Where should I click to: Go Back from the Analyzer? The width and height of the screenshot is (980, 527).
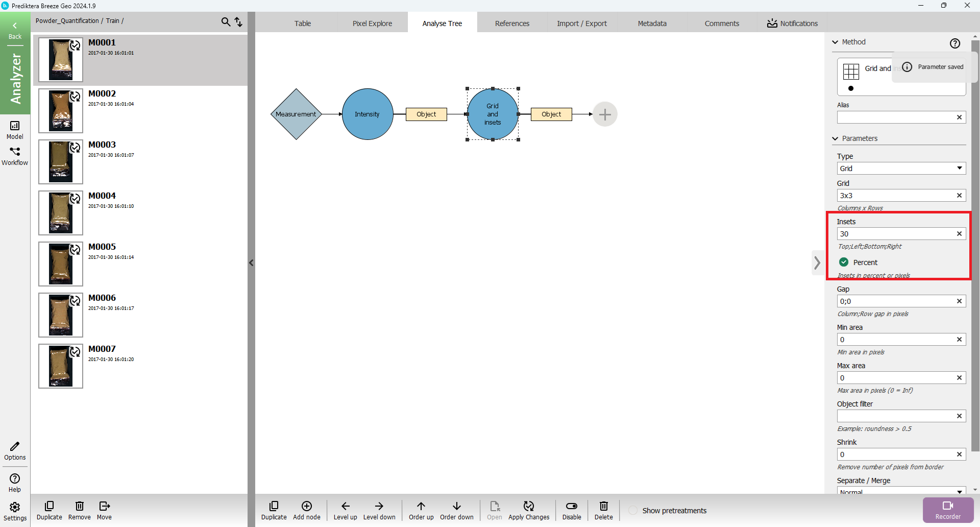click(15, 30)
